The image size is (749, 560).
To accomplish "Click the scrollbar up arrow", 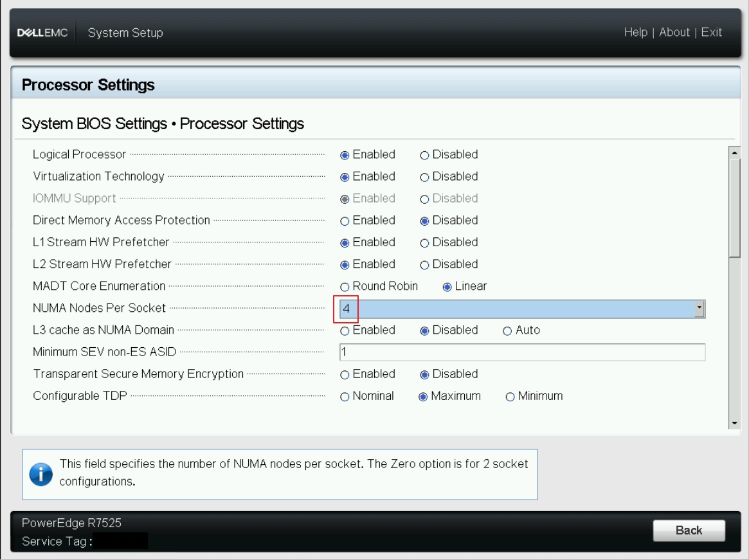I will point(734,152).
